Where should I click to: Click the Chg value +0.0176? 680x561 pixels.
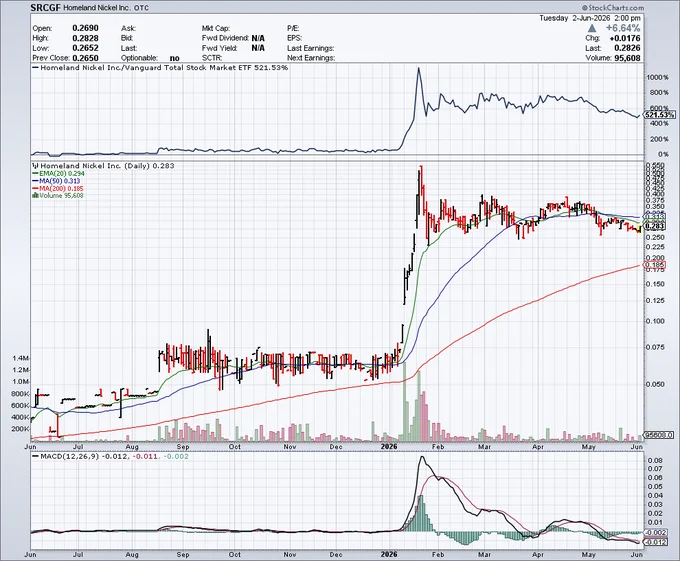pyautogui.click(x=624, y=39)
